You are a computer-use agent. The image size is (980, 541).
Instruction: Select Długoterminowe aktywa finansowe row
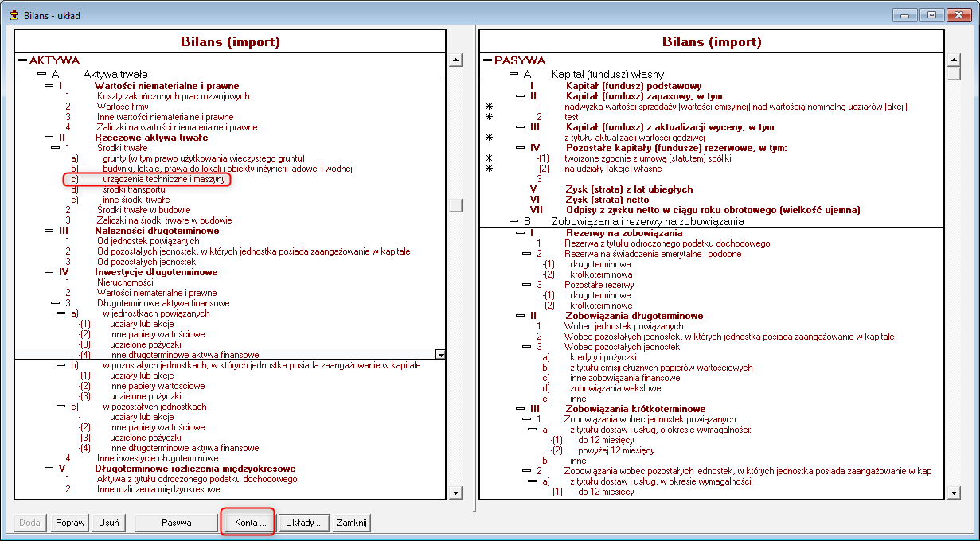pyautogui.click(x=163, y=303)
